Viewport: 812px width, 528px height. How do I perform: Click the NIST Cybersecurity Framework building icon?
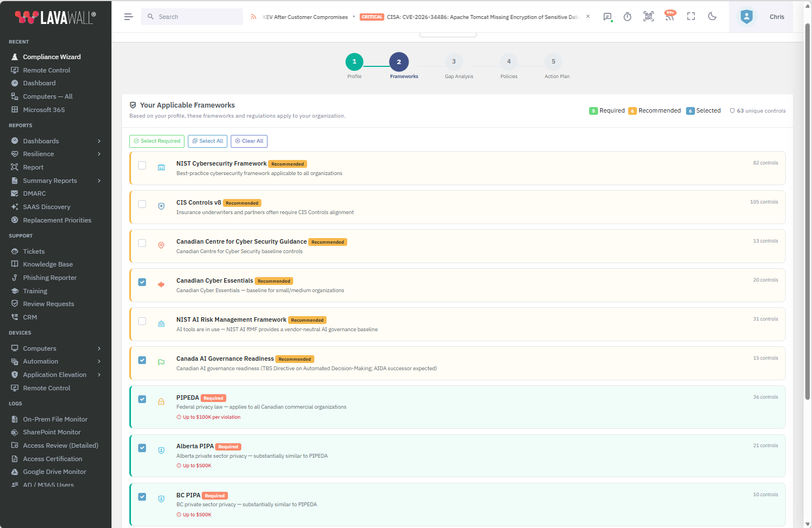(x=161, y=167)
